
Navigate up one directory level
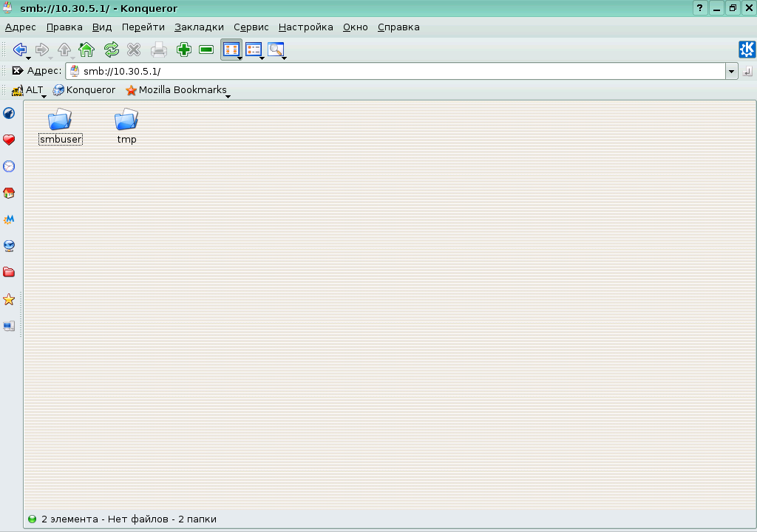coord(64,50)
